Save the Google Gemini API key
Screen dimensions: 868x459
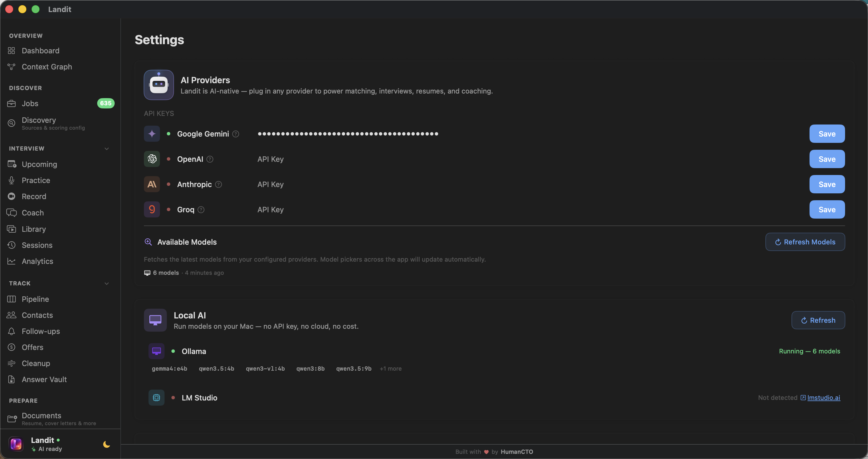click(827, 134)
